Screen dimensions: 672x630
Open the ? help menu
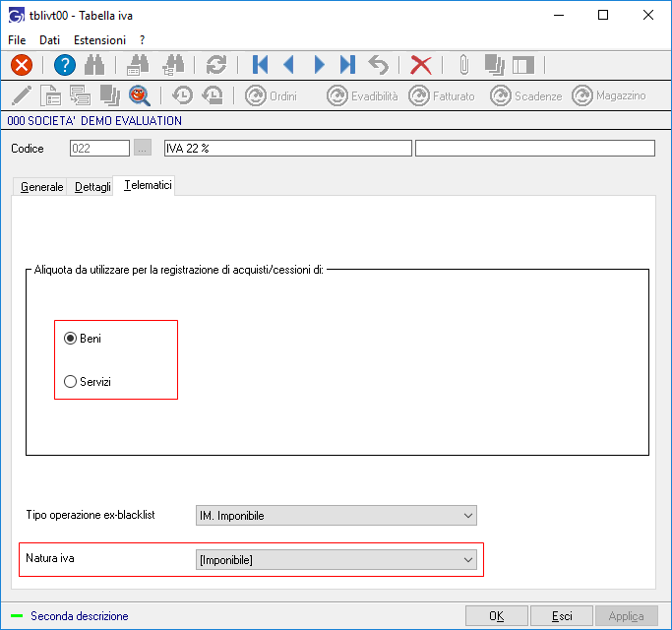click(143, 40)
